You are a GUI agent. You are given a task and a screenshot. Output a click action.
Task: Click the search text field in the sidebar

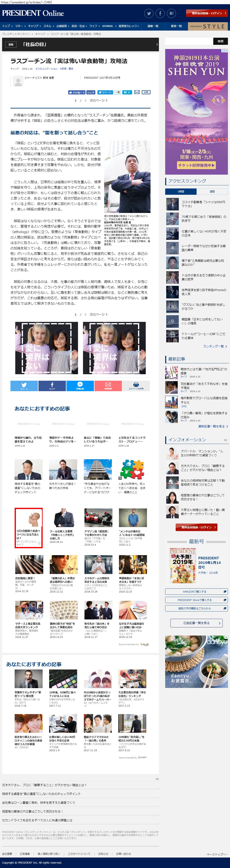[x=189, y=41]
